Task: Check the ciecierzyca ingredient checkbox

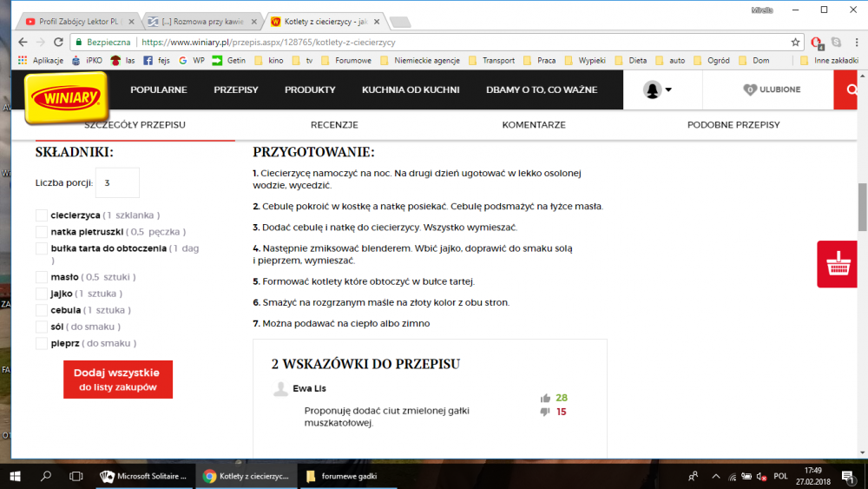Action: (x=42, y=215)
